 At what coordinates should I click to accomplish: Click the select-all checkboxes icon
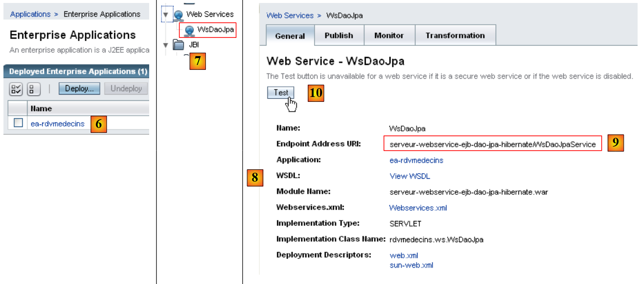[x=16, y=89]
